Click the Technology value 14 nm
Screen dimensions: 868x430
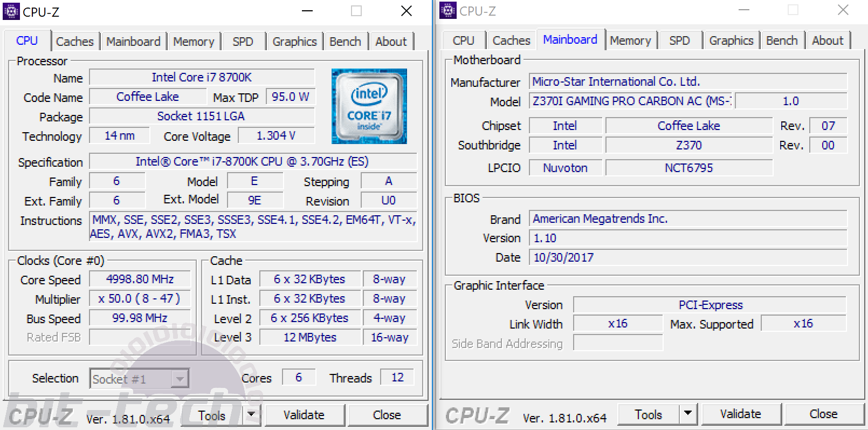click(120, 135)
